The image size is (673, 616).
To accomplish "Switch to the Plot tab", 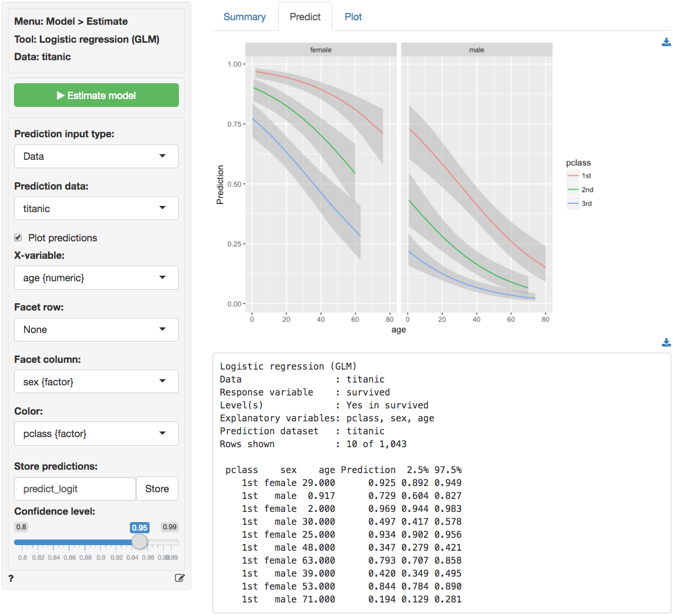I will tap(353, 17).
